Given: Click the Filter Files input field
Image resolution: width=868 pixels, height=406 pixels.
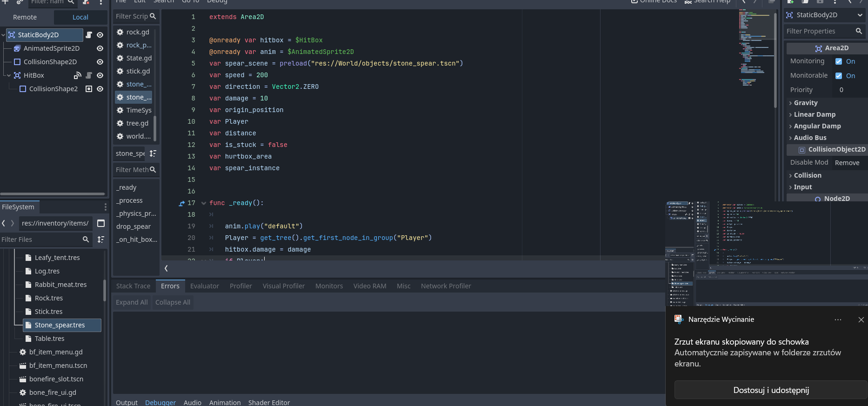Looking at the screenshot, I should [x=45, y=240].
